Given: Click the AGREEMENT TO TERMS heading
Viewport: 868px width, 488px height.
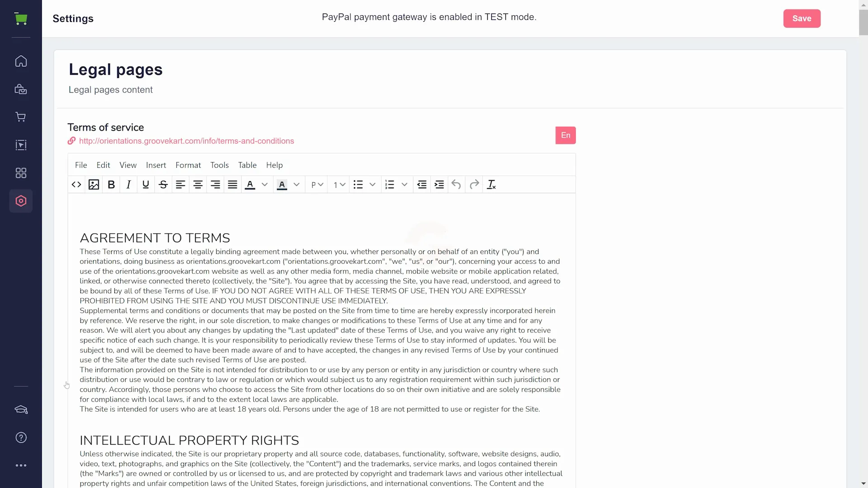Looking at the screenshot, I should coord(155,238).
